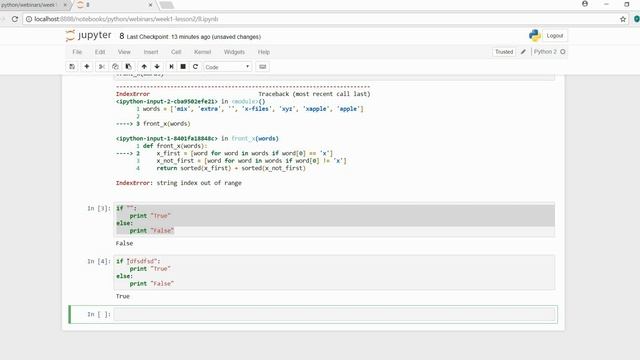Click inside the In [4] code cell

coord(334,272)
